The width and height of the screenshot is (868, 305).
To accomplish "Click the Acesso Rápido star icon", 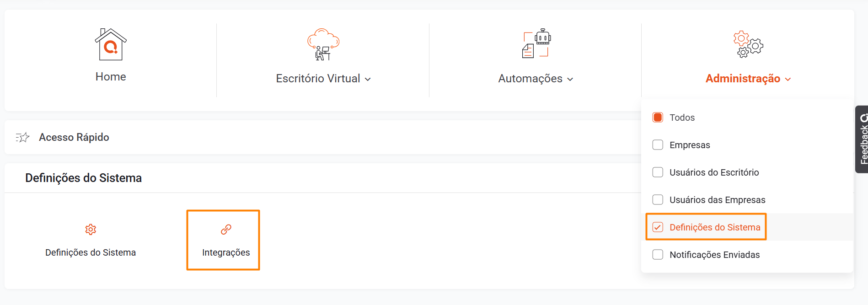I will [22, 137].
